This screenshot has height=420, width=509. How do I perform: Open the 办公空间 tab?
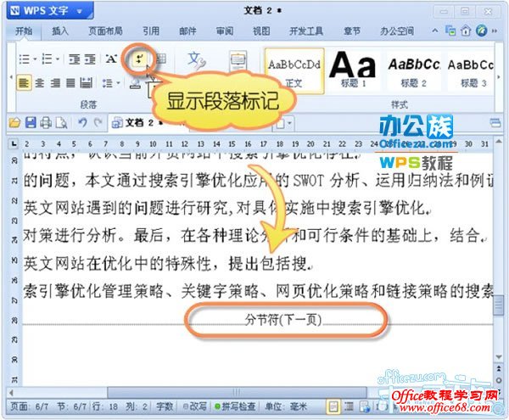pos(397,31)
